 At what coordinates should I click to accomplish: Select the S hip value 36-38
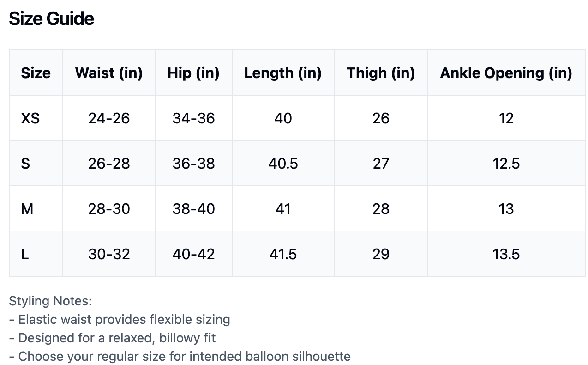[x=193, y=164]
